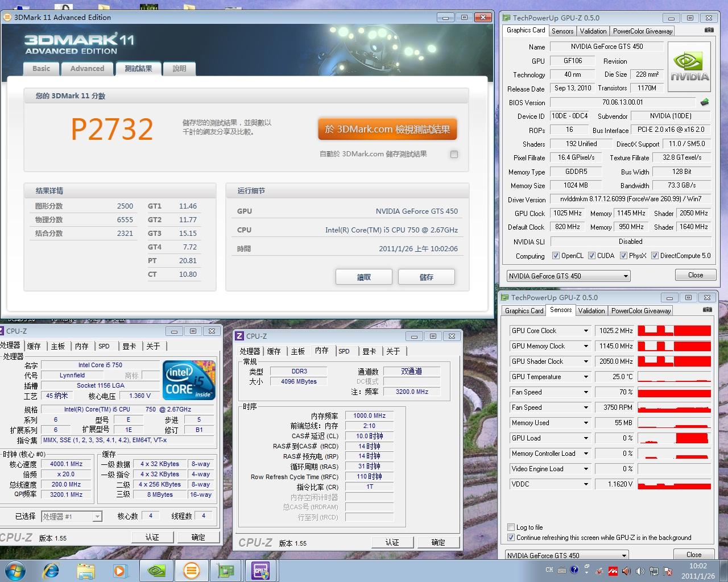Open PowerColor Giveaway tab in GPU-Z Sensors window
This screenshot has height=582, width=728.
click(x=641, y=311)
